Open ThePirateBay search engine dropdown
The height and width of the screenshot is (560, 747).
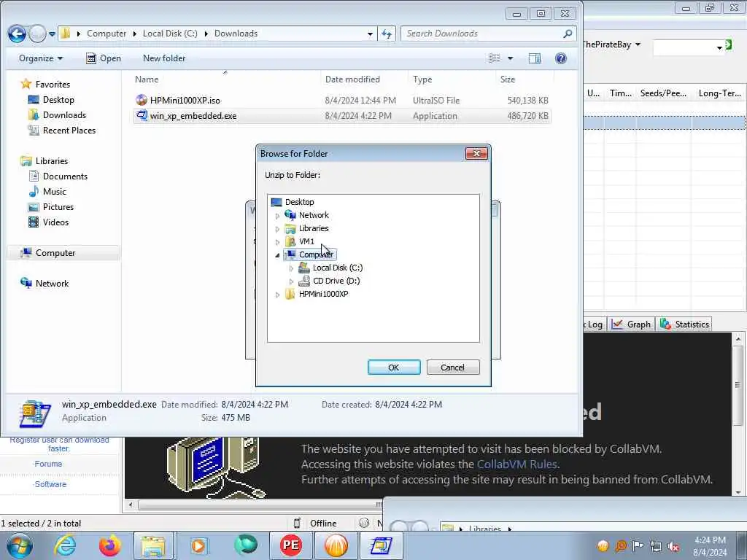[x=638, y=44]
